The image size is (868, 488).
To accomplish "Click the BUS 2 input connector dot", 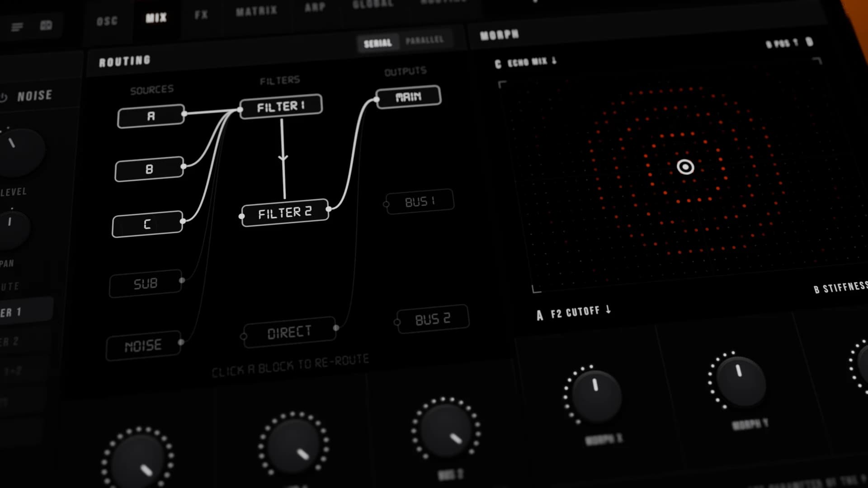I will (397, 322).
